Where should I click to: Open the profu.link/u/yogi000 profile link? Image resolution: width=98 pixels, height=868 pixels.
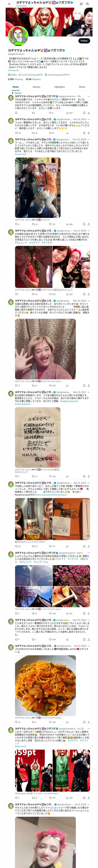coord(32,75)
